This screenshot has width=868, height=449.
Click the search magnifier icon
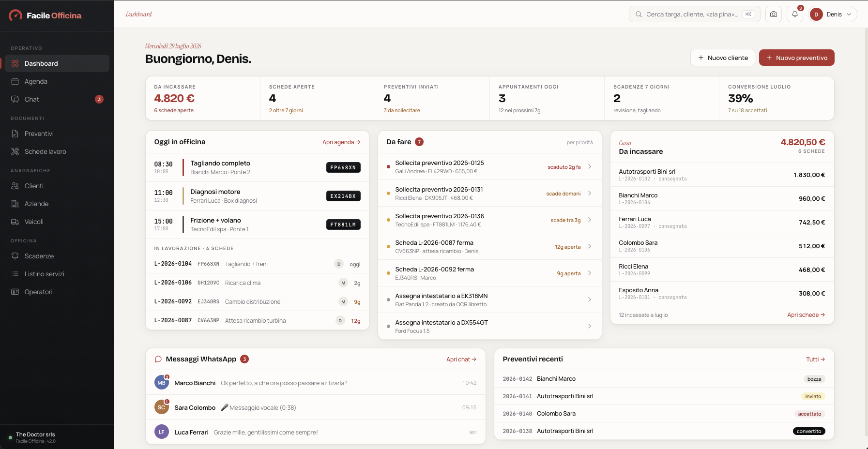tap(639, 14)
